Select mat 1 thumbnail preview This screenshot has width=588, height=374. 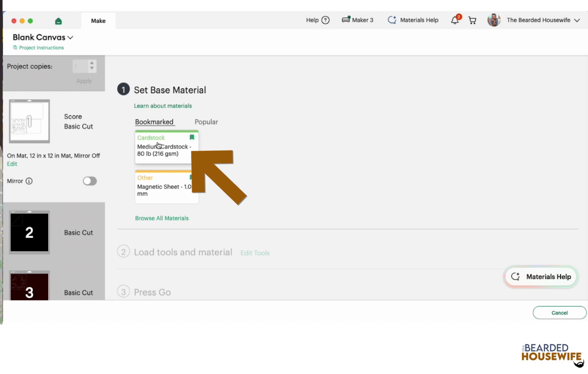tap(29, 121)
